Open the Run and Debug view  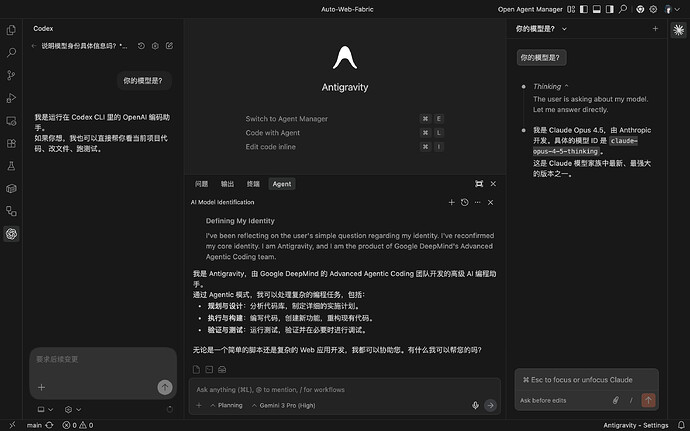pyautogui.click(x=11, y=98)
